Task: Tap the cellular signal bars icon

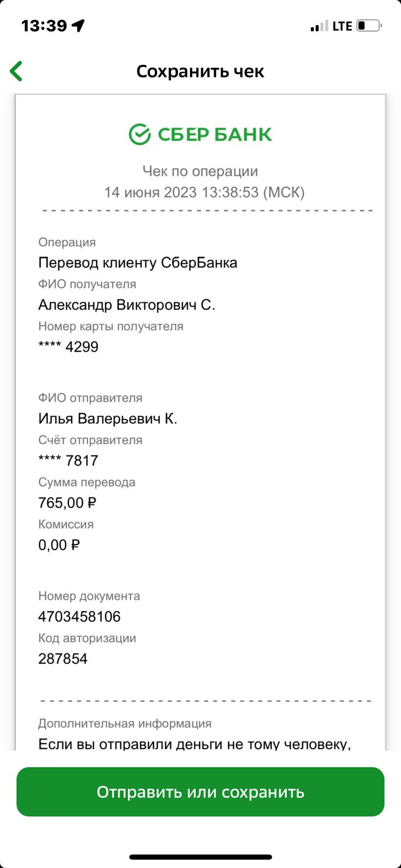Action: click(x=319, y=25)
